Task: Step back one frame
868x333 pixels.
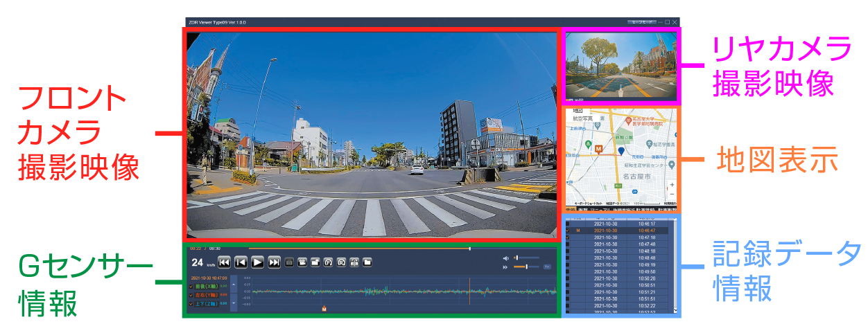Action: (x=241, y=262)
